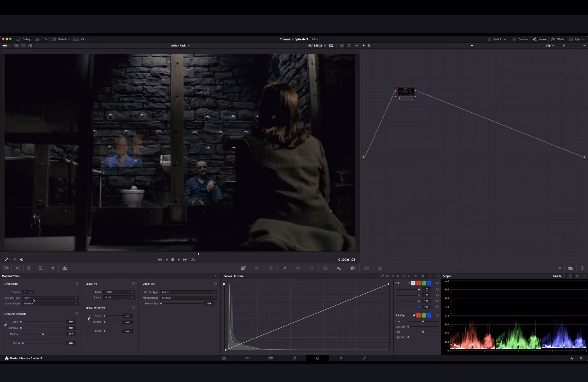Select the arrow pointer tool in node editor

pos(363,46)
